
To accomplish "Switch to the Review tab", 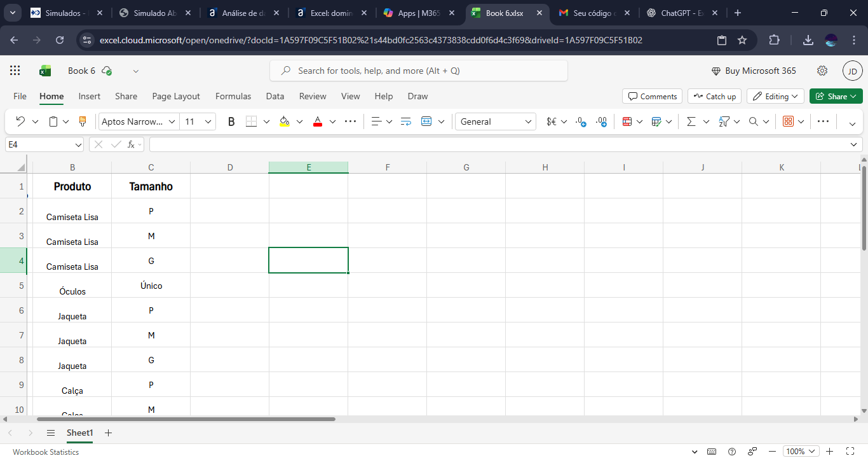I will pos(313,96).
